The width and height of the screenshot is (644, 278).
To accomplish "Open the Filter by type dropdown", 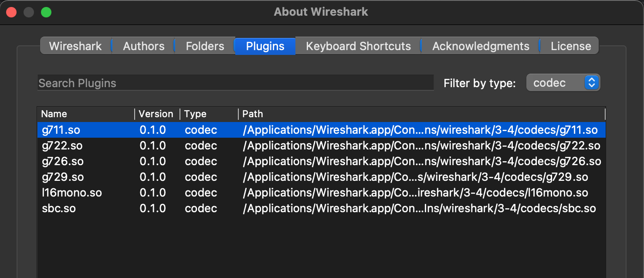I will 563,83.
